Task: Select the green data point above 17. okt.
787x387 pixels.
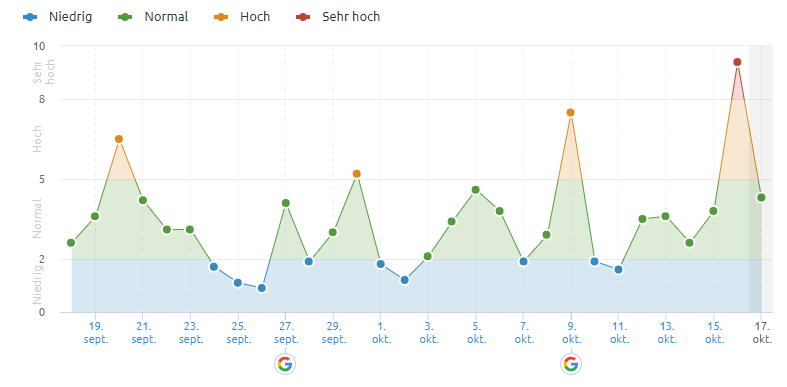Action: [x=761, y=197]
